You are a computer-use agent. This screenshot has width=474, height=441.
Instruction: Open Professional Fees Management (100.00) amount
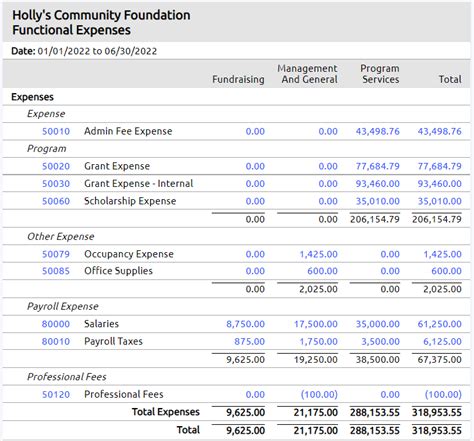tap(319, 395)
